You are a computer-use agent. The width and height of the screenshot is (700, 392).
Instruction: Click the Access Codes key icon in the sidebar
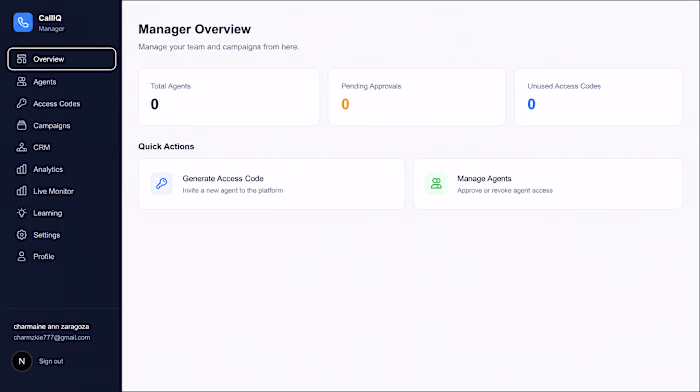21,103
